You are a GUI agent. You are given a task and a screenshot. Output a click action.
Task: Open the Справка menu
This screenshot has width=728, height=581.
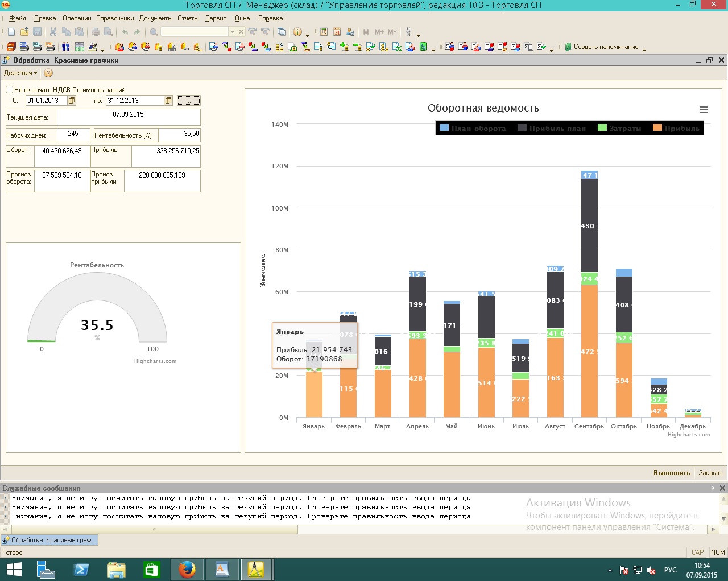271,18
